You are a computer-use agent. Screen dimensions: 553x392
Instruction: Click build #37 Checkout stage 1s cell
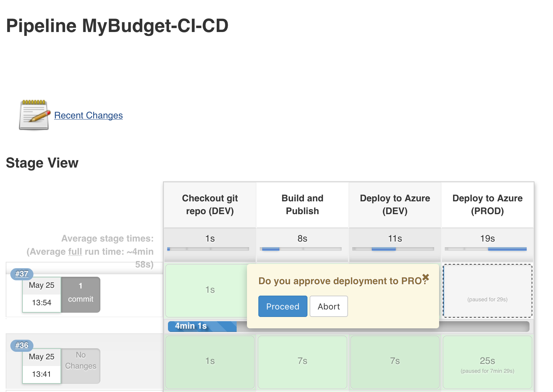point(206,290)
